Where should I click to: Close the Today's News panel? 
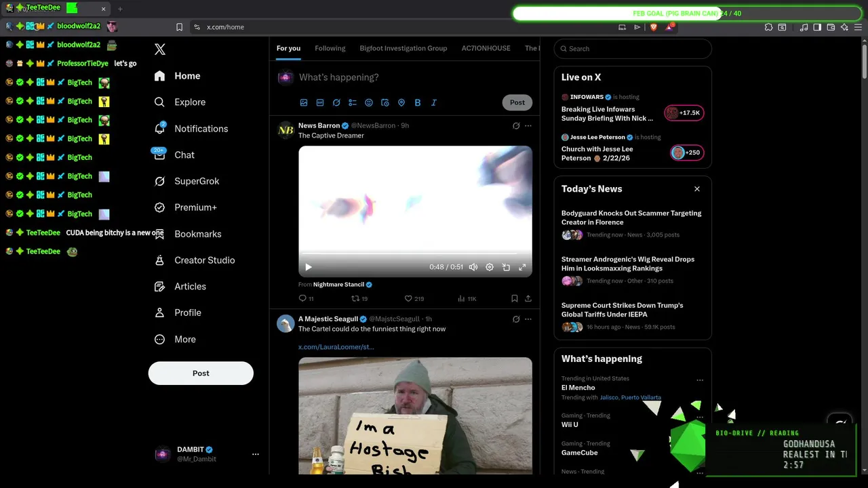coord(697,189)
